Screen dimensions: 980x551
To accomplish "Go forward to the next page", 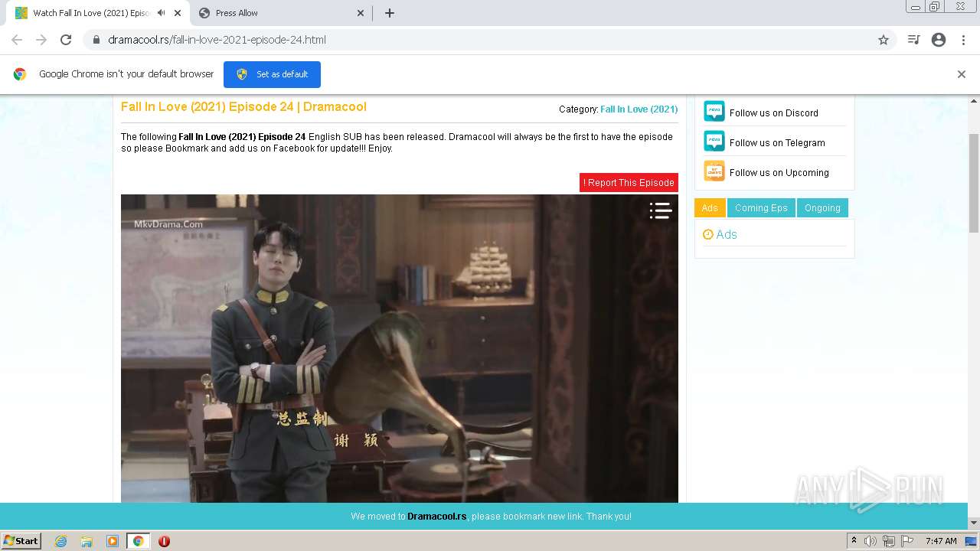I will click(41, 40).
